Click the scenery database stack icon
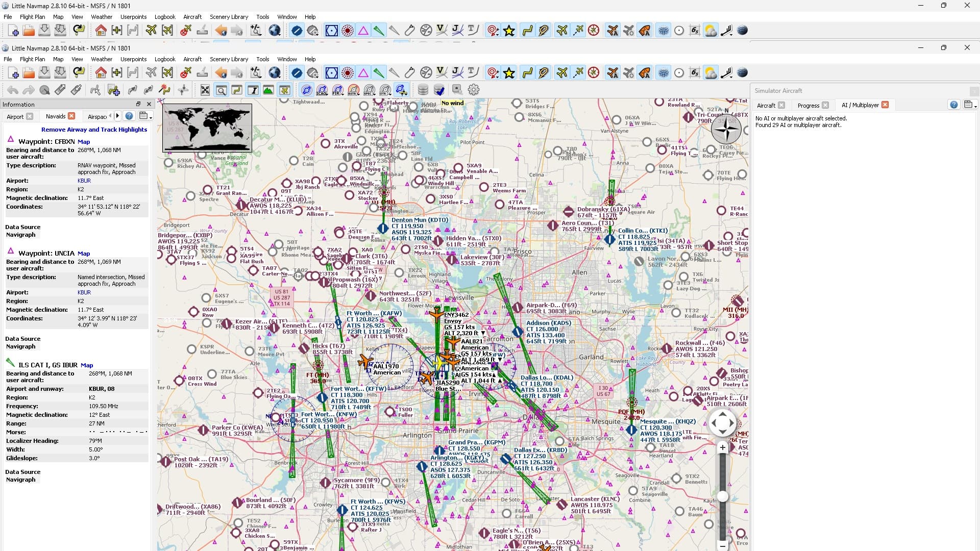Image resolution: width=980 pixels, height=551 pixels. (x=423, y=90)
